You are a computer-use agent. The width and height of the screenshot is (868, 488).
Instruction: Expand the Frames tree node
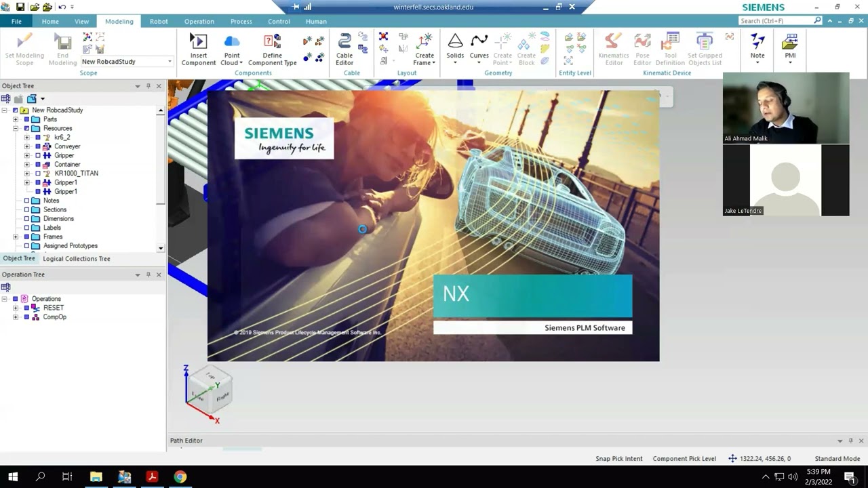point(16,237)
